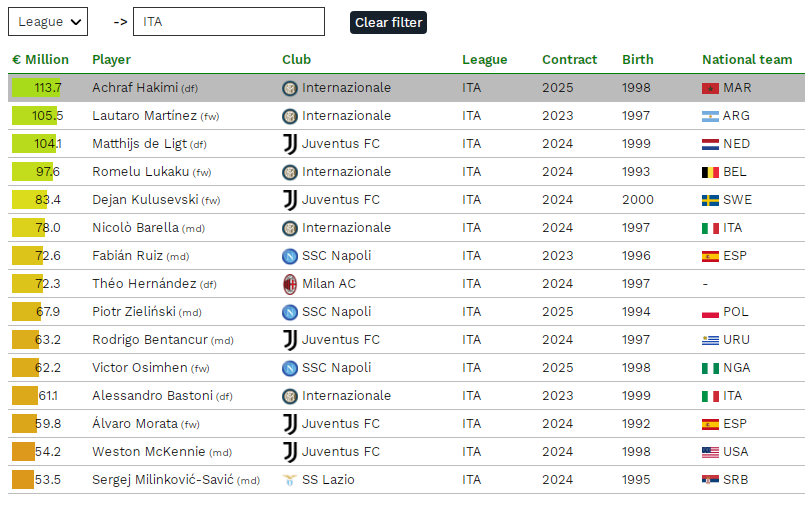Click the Morocco flag next to MAR
Image resolution: width=805 pixels, height=510 pixels.
point(710,88)
